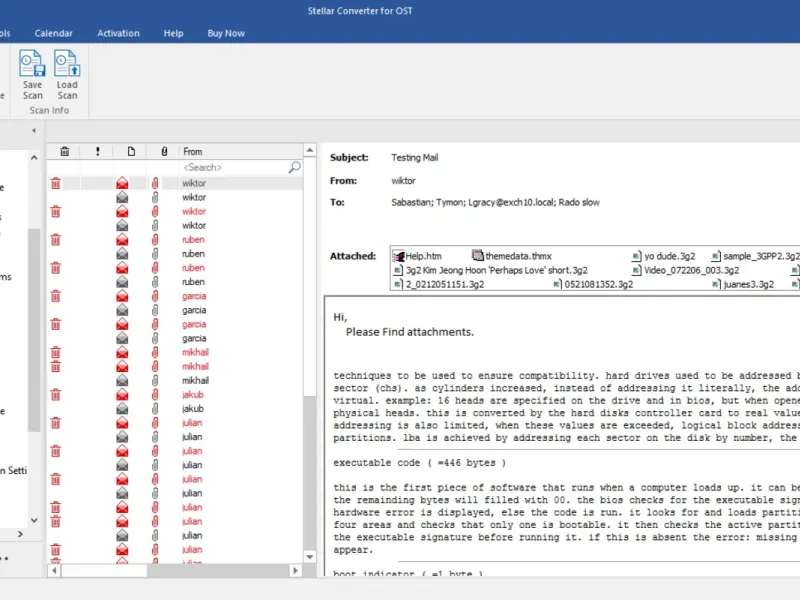Click the red envelope in the red jakub row
Screen dimensions: 800x600
coord(122,394)
